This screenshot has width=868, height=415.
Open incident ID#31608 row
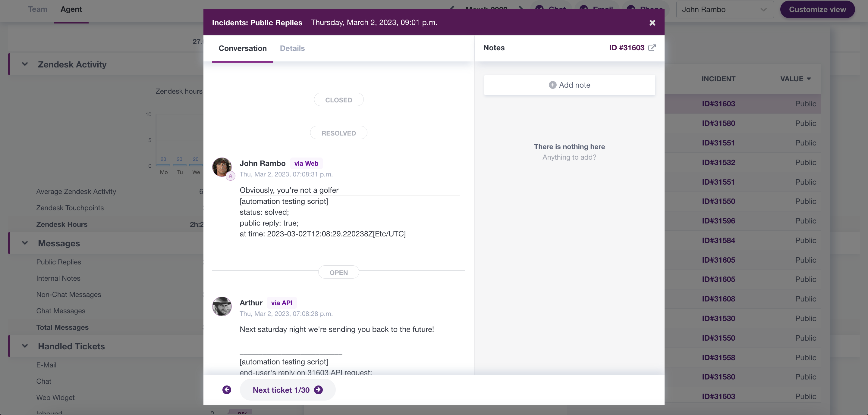719,299
